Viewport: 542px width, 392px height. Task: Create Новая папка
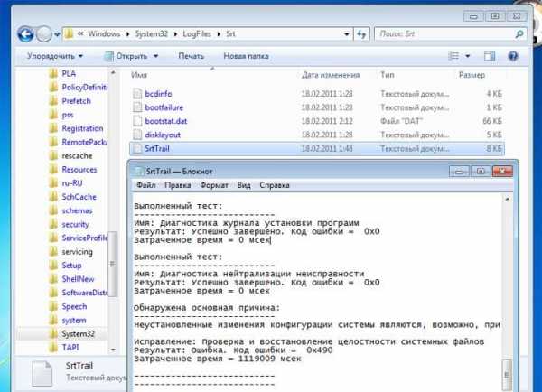[246, 56]
